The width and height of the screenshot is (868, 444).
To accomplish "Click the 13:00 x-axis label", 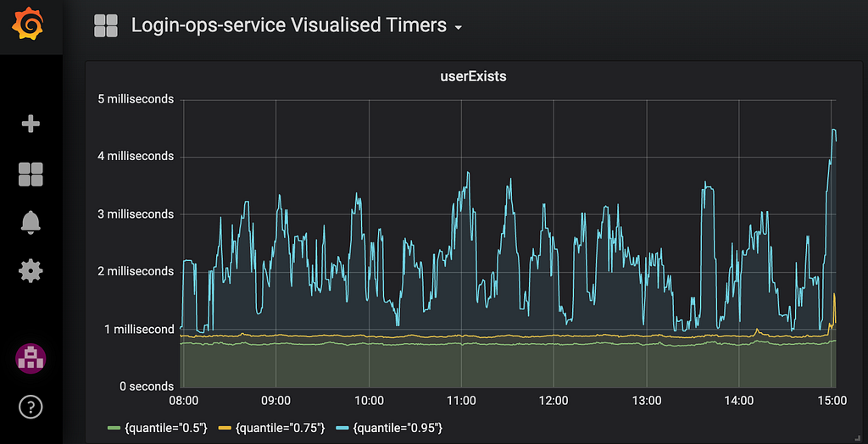I will 646,400.
